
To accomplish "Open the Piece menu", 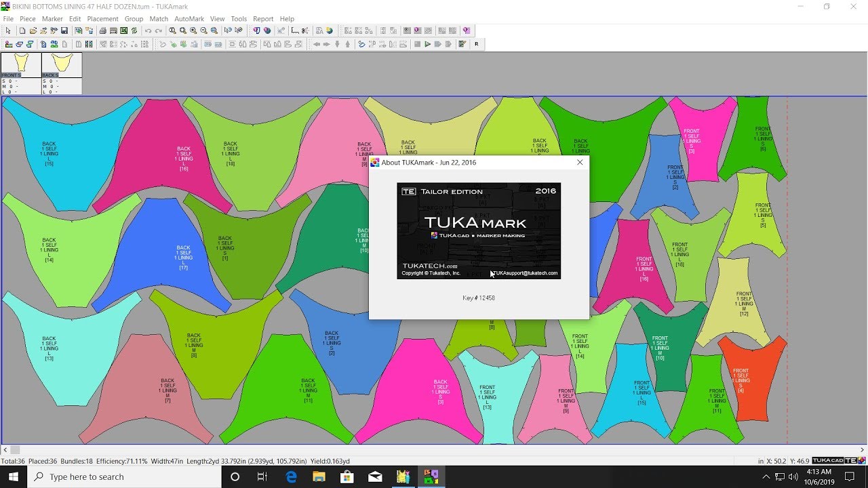I will click(28, 19).
